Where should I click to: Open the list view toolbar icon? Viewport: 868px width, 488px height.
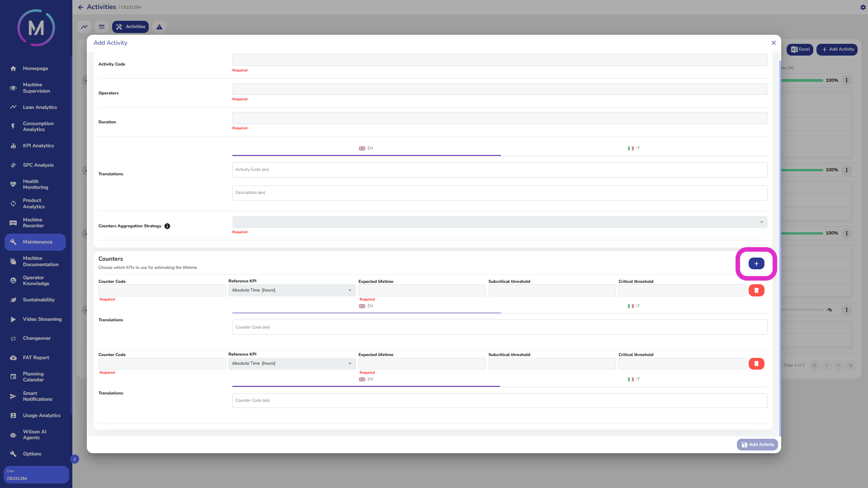pyautogui.click(x=102, y=27)
